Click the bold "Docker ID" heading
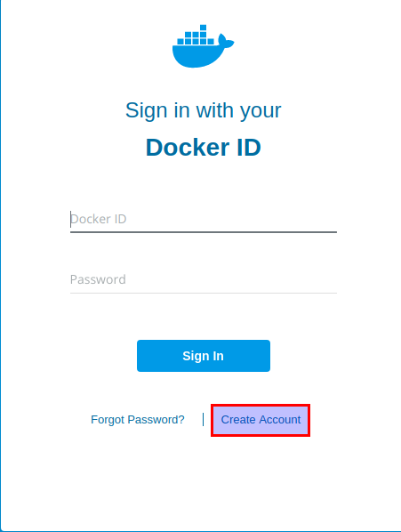Viewport: 401px width, 532px height. click(x=204, y=148)
